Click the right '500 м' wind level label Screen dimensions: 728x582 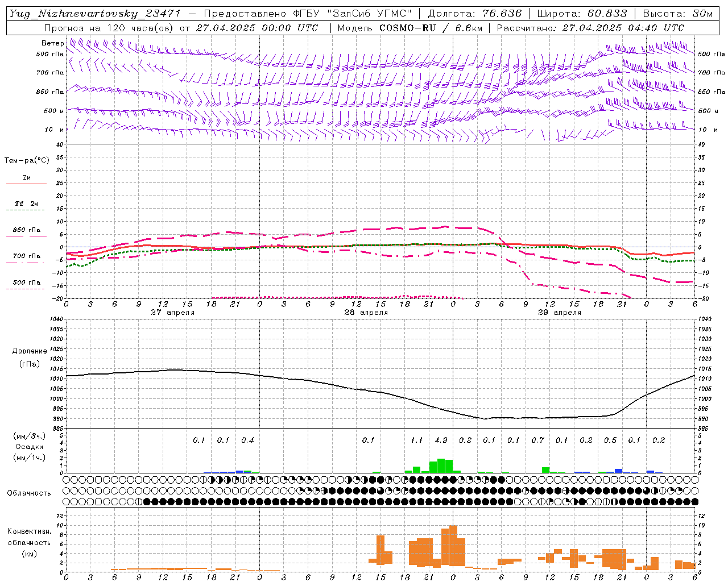click(709, 111)
